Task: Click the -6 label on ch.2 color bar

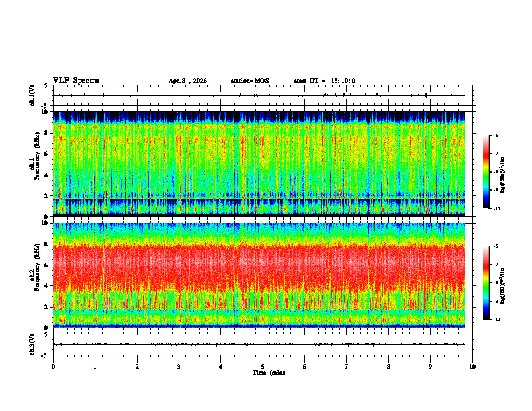Action: pyautogui.click(x=496, y=246)
